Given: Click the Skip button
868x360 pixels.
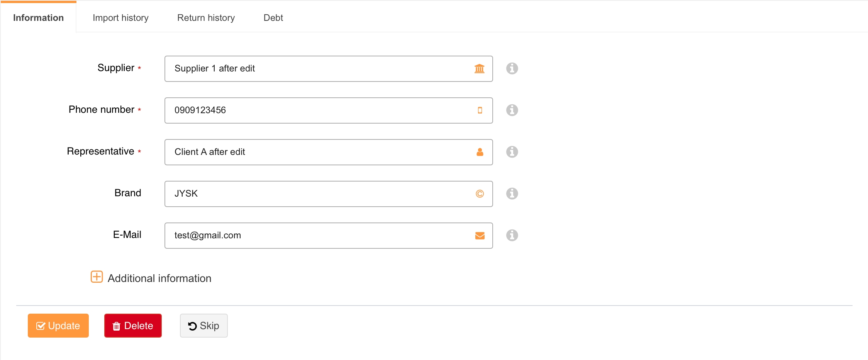Looking at the screenshot, I should [x=203, y=326].
